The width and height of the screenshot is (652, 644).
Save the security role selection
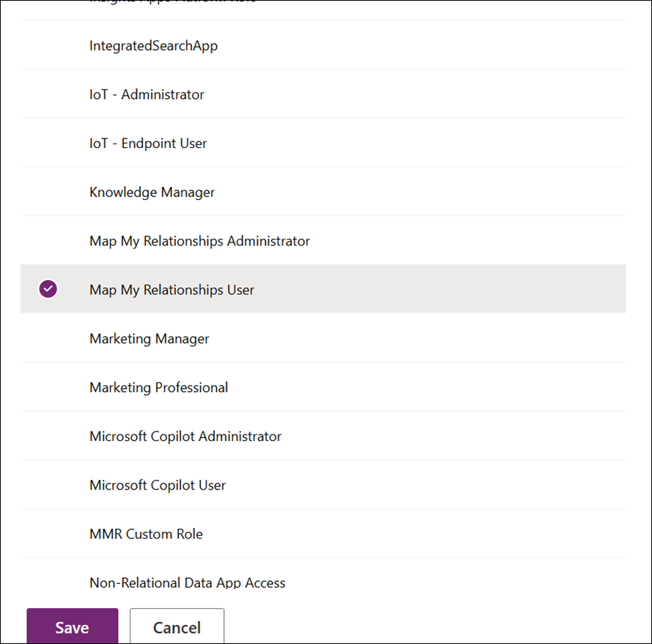tap(72, 627)
